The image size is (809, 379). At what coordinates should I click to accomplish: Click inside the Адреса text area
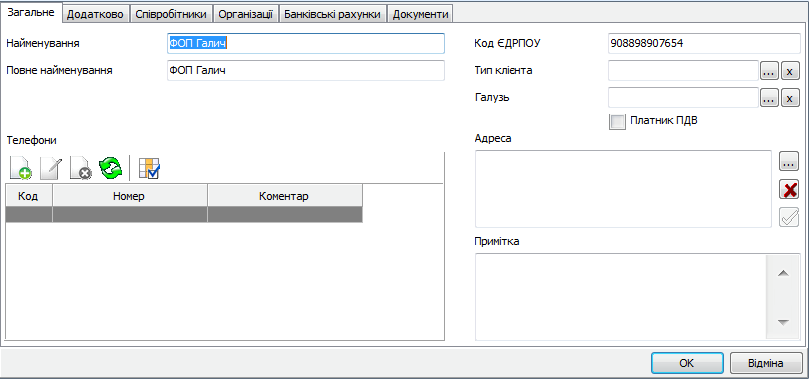[x=623, y=189]
